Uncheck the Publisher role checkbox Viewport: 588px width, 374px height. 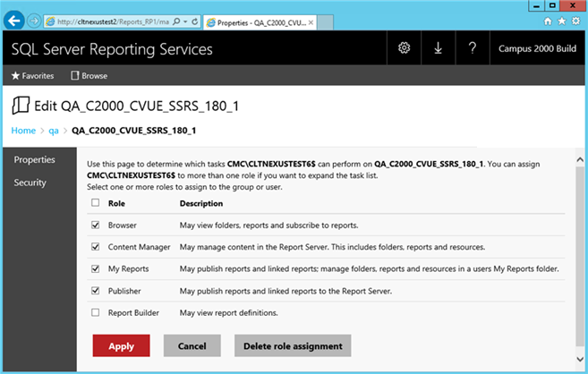tap(95, 291)
